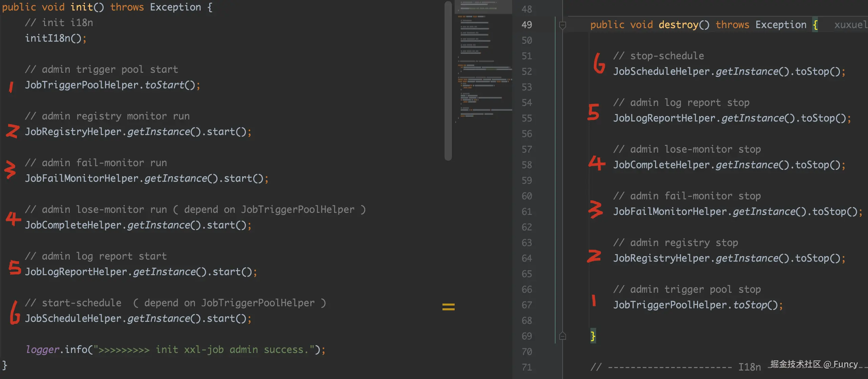This screenshot has width=868, height=379.
Task: Click line number 67 in gutter
Action: pyautogui.click(x=526, y=305)
